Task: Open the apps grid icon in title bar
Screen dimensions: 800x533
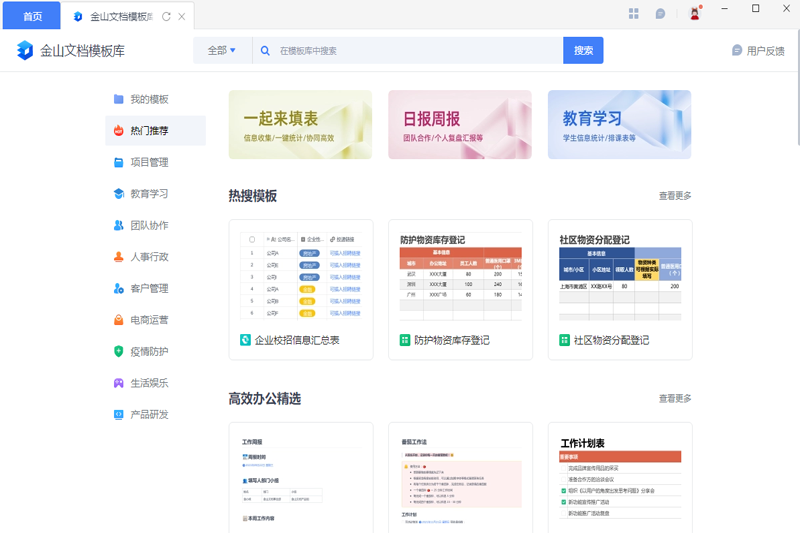Action: pyautogui.click(x=634, y=14)
